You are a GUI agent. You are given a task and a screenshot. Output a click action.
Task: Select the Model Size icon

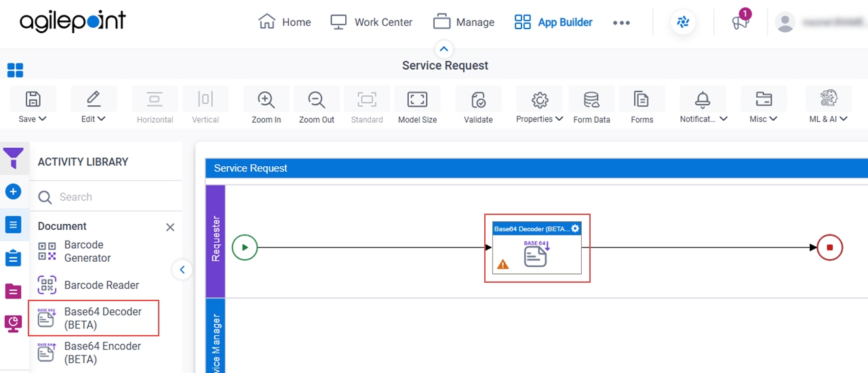click(x=417, y=100)
